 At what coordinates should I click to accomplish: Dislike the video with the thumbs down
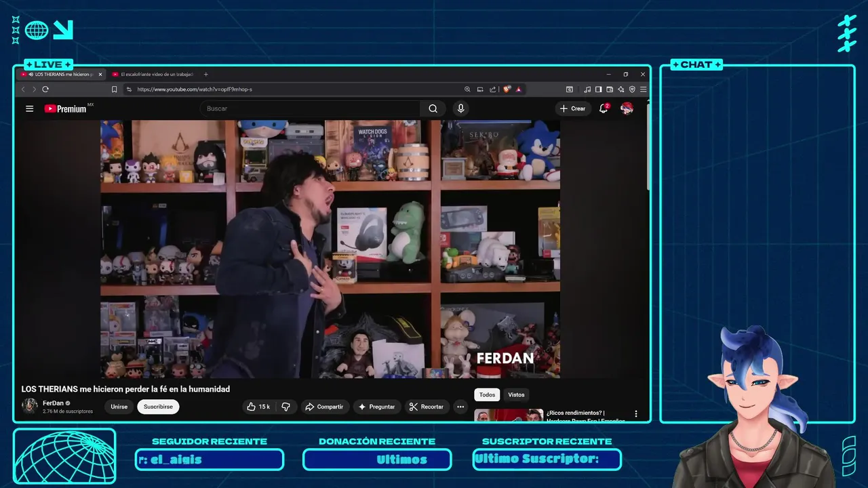tap(285, 407)
